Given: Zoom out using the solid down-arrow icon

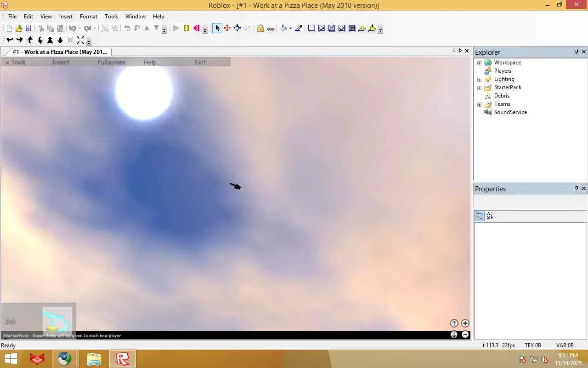Looking at the screenshot, I should coord(60,40).
